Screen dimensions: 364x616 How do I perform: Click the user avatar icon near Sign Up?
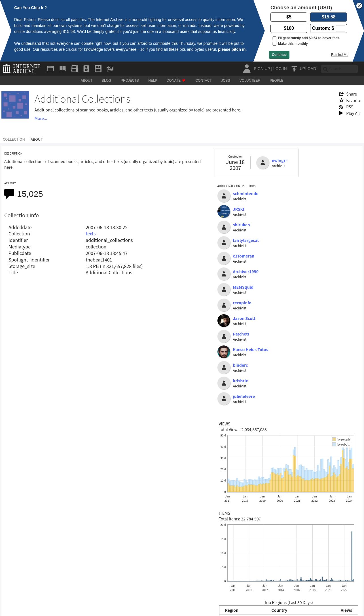247,69
